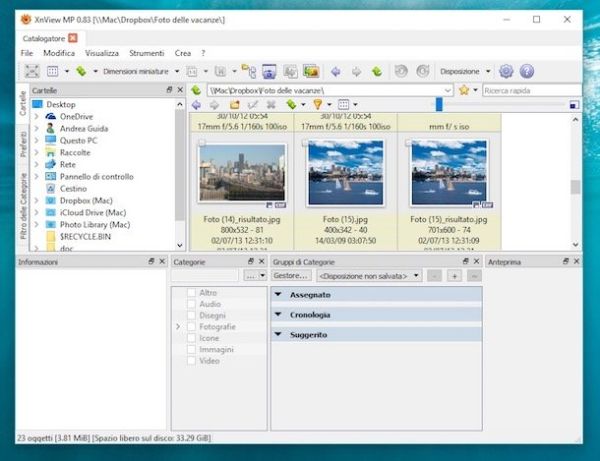Enable the Video category checkbox
The width and height of the screenshot is (600, 461).
191,361
